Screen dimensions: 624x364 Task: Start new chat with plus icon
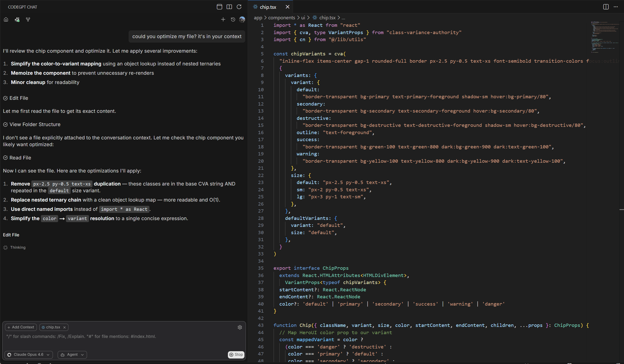point(223,20)
